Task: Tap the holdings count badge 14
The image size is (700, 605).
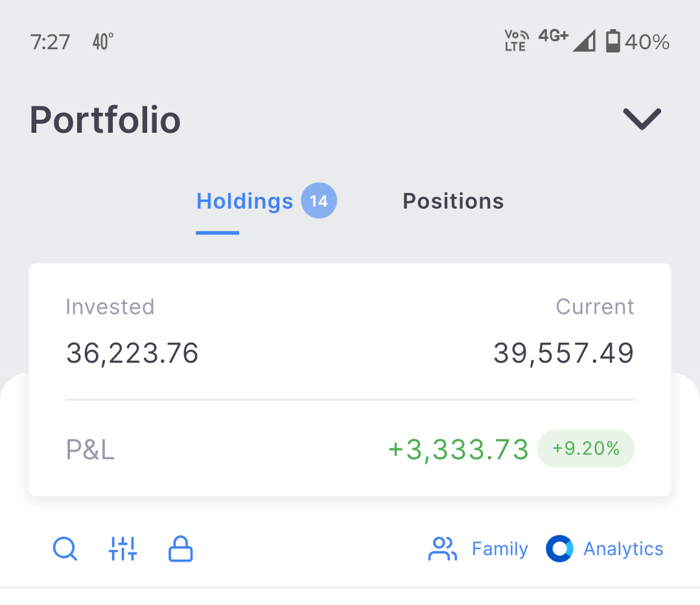Action: click(x=319, y=200)
